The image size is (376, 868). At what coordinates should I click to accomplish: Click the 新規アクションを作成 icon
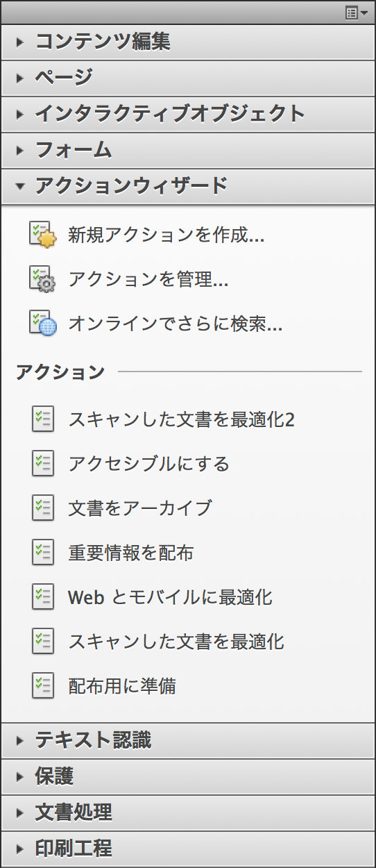pos(42,234)
